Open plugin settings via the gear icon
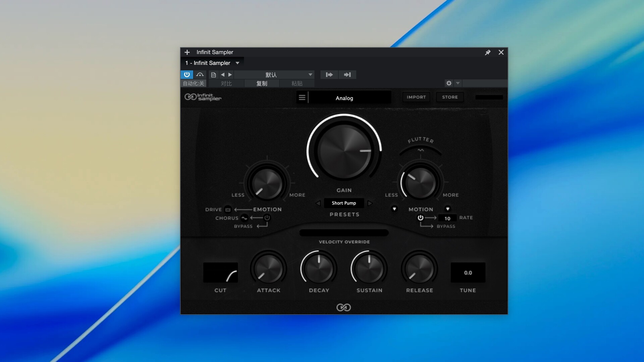The width and height of the screenshot is (644, 362). pos(449,83)
